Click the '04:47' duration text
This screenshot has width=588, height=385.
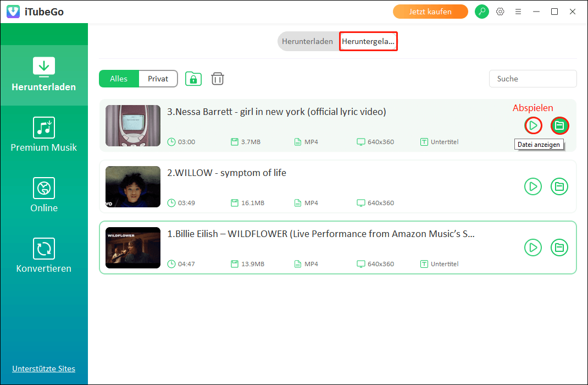(x=186, y=264)
